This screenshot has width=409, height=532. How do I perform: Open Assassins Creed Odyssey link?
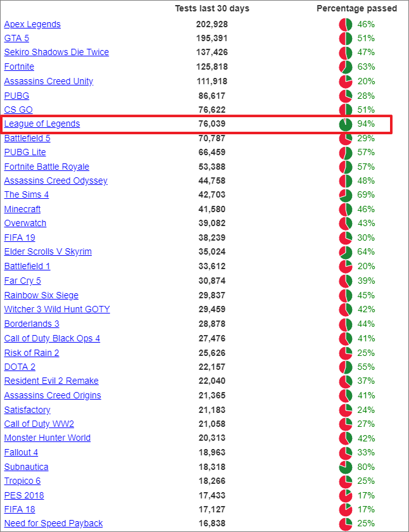click(56, 181)
